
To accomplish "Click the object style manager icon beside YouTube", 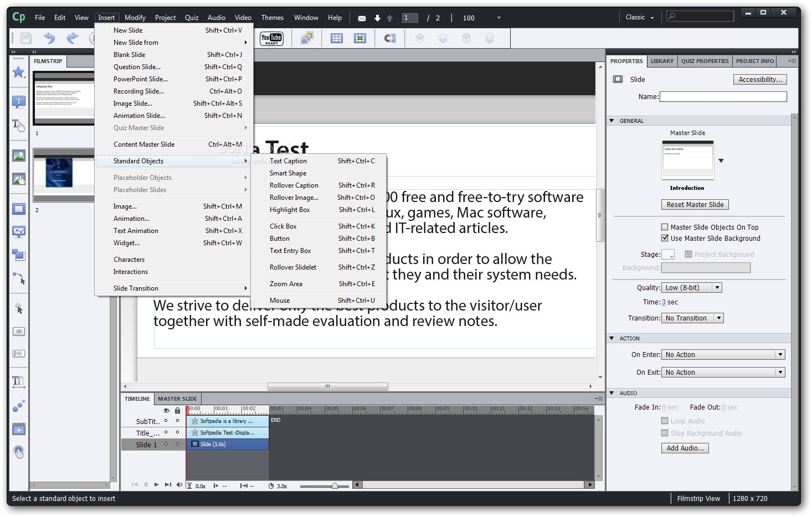I will click(x=307, y=38).
